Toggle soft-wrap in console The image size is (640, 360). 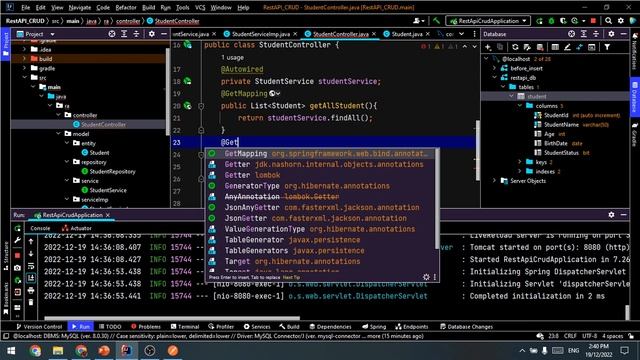coord(31,266)
